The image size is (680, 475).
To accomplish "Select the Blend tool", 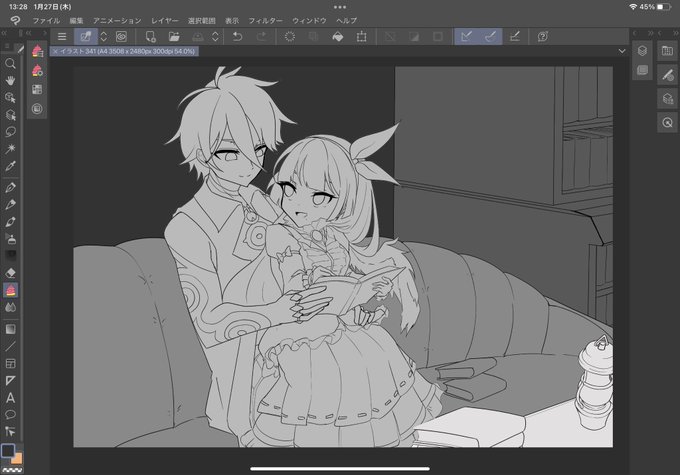I will click(x=10, y=307).
